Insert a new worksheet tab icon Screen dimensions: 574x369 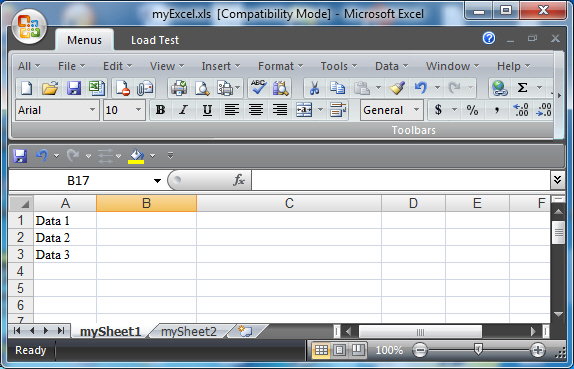[x=245, y=331]
